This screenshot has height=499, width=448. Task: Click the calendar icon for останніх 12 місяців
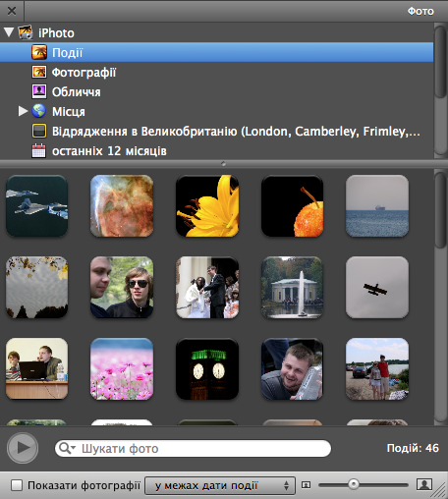(x=39, y=150)
